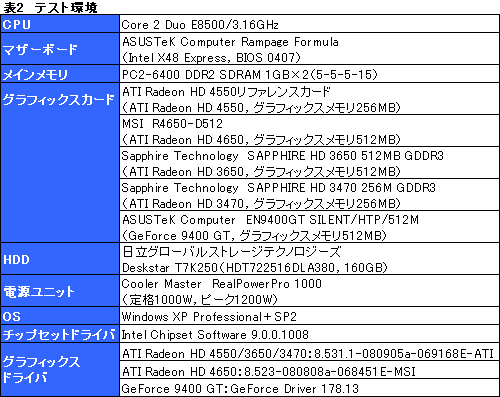Click the 電源ユニット header cell
This screenshot has height=397, width=500.
(x=60, y=291)
